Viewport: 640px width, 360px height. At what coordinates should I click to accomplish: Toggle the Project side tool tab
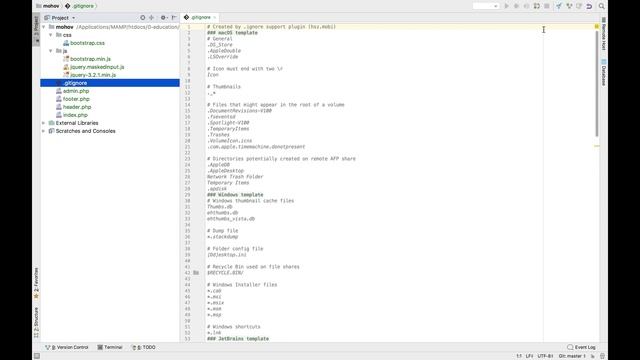(x=36, y=30)
